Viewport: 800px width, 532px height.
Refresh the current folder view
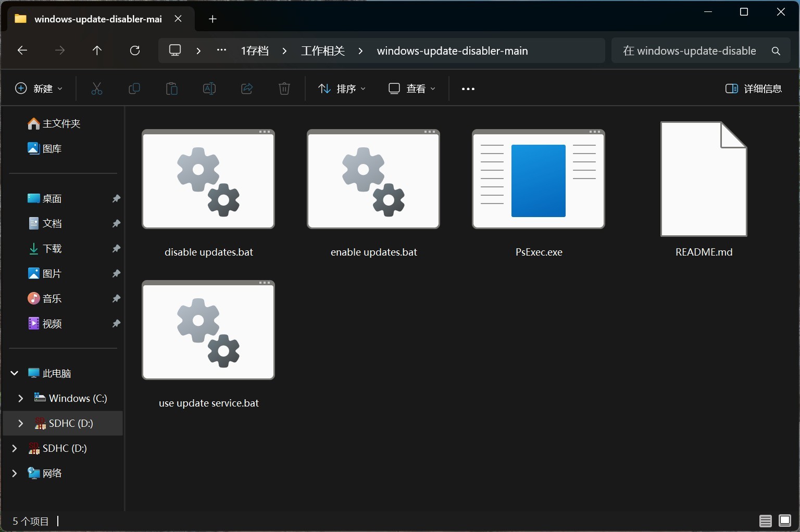coord(135,50)
